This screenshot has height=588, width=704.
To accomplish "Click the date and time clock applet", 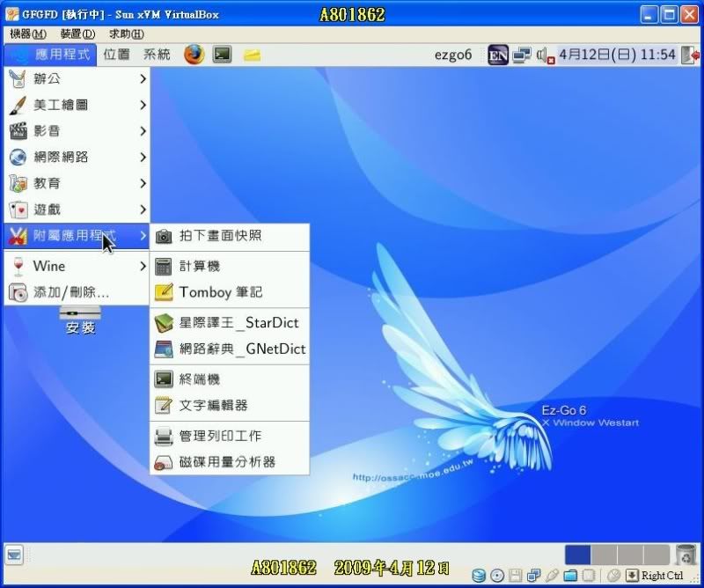I will point(617,55).
